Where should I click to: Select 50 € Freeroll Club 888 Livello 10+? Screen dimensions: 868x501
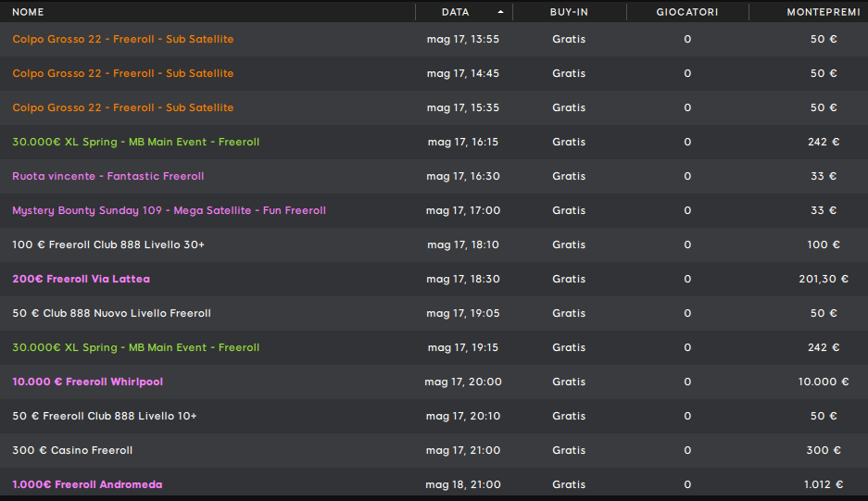point(434,417)
